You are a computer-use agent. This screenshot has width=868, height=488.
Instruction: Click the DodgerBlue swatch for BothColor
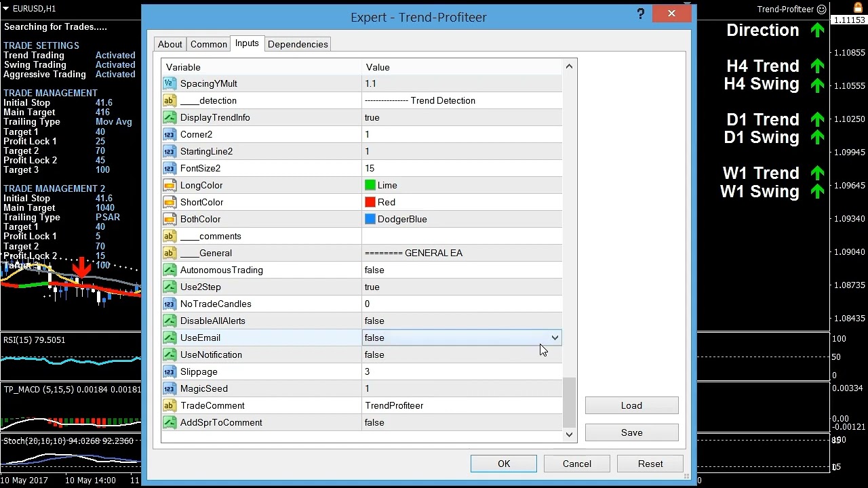click(x=370, y=219)
